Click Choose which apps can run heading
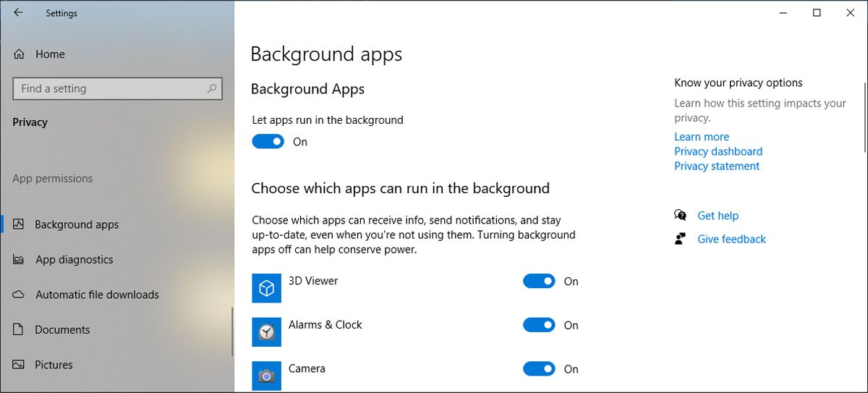Image resolution: width=868 pixels, height=393 pixels. pos(400,189)
